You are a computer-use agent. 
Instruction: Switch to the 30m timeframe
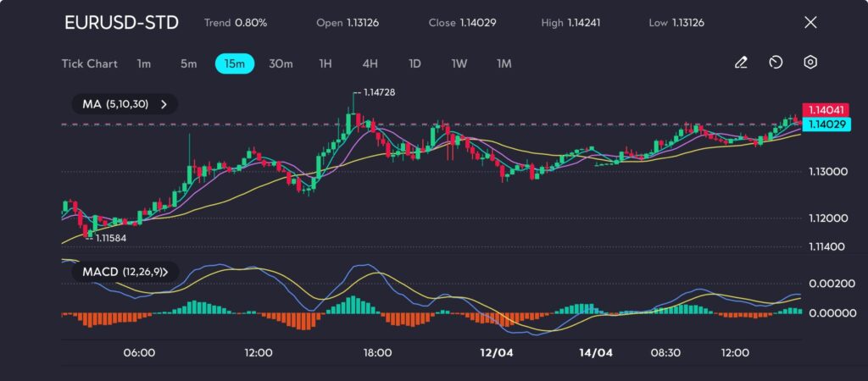coord(281,63)
